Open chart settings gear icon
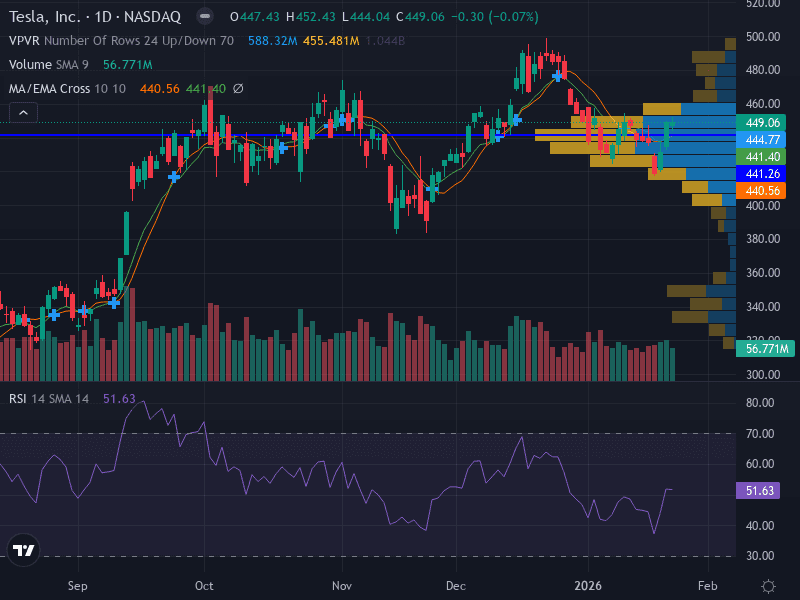The image size is (800, 600). pos(768,586)
